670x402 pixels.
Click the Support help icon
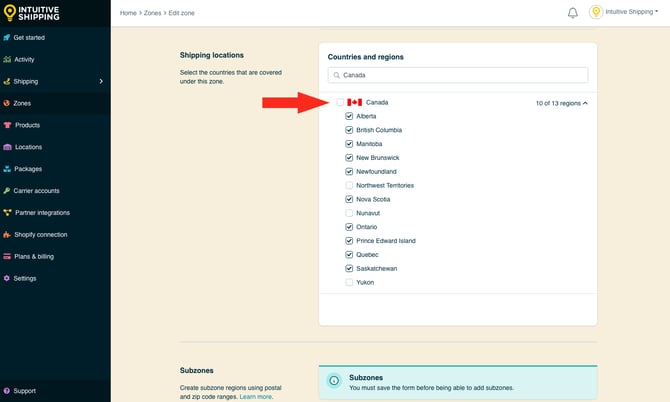(x=7, y=391)
